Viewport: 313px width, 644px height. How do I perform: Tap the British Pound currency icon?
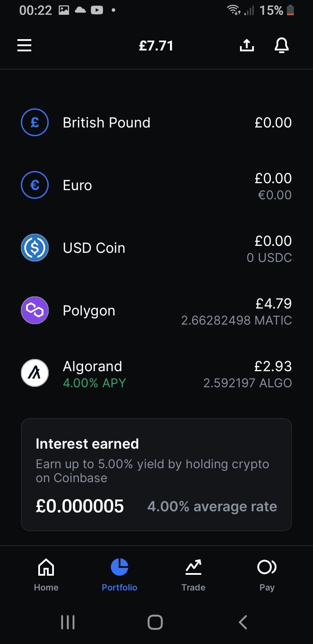pos(35,122)
